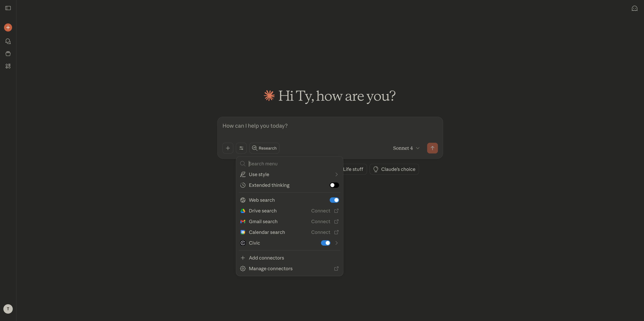Open Manage connectors
644x321 pixels.
(271, 269)
